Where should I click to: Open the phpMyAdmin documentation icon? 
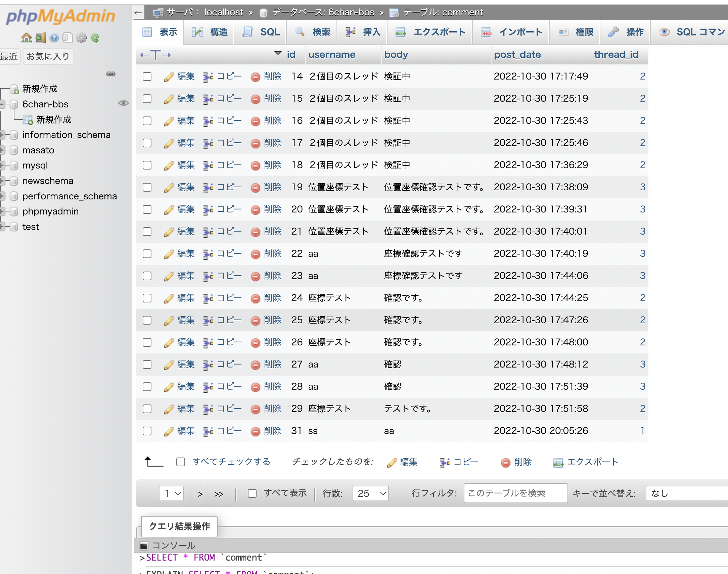(x=68, y=38)
